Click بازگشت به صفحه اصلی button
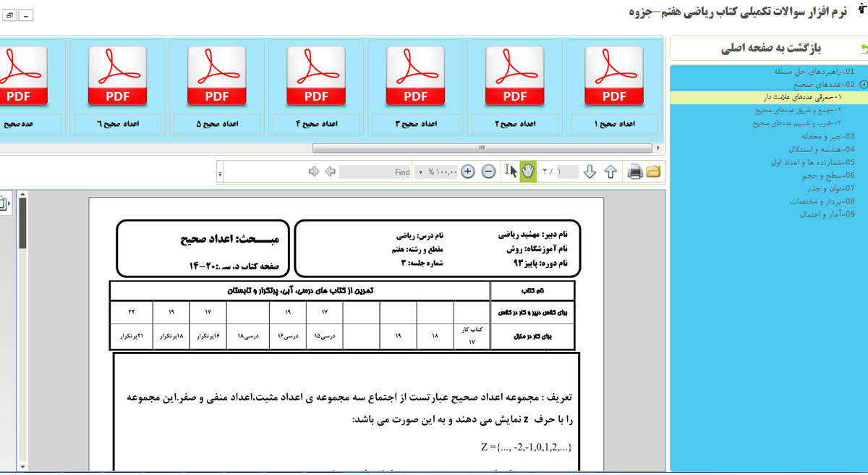This screenshot has height=475, width=868. 771,49
